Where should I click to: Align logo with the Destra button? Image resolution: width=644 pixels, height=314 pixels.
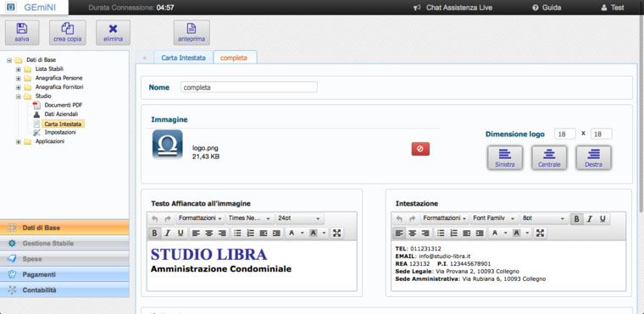(x=593, y=157)
